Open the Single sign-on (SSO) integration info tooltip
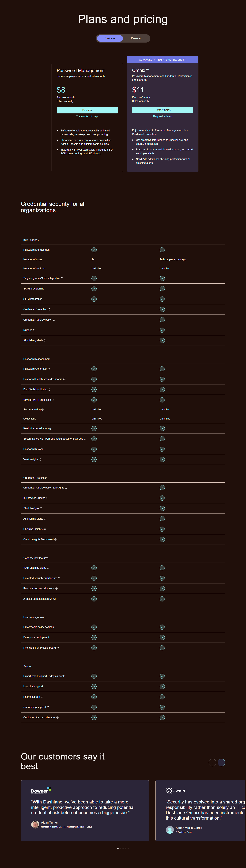246x868 pixels. [62, 278]
